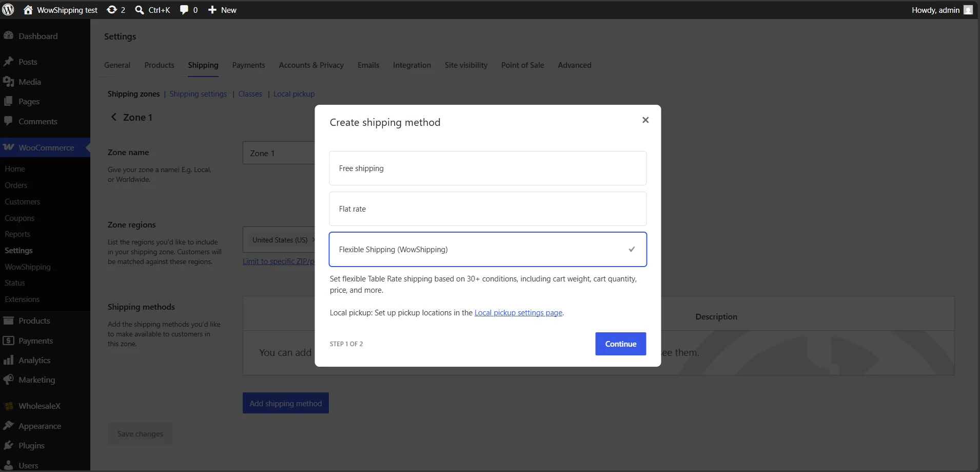Viewport: 980px width, 472px height.
Task: Close the Create shipping method dialog
Action: [645, 120]
